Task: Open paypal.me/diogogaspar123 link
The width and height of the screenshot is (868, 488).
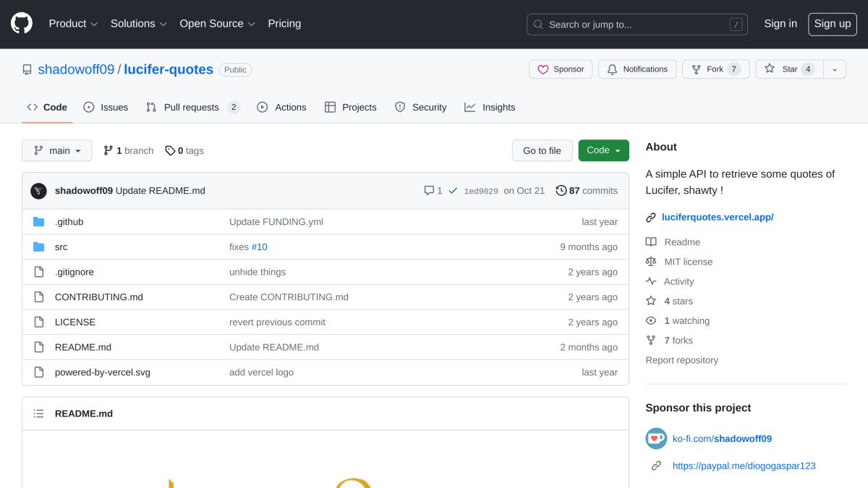Action: (744, 466)
